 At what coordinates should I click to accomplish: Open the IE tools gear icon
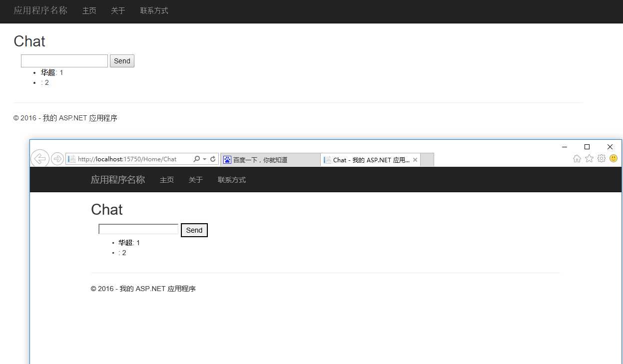tap(602, 158)
